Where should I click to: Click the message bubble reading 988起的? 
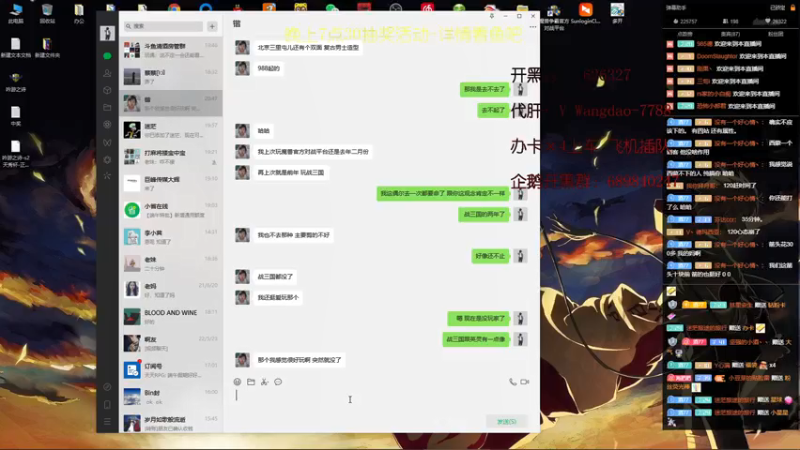click(x=269, y=68)
